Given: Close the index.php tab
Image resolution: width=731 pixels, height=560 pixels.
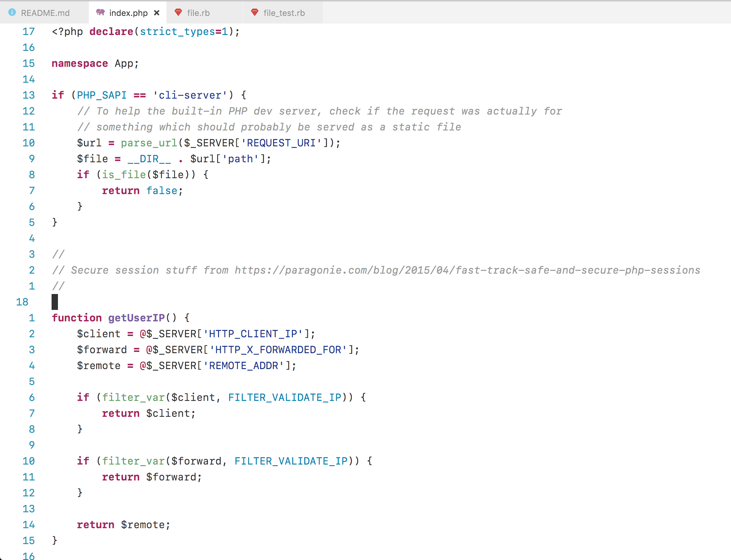Looking at the screenshot, I should click(x=157, y=13).
